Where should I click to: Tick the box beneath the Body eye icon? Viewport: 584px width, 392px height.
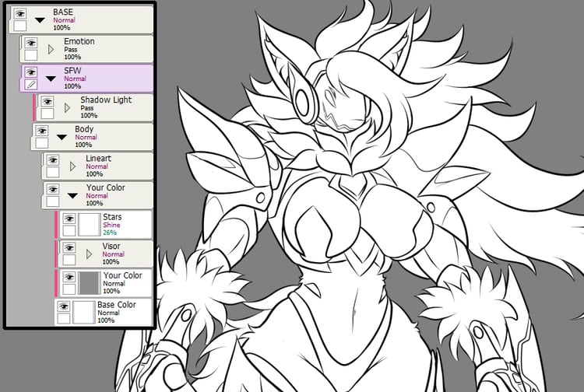pyautogui.click(x=42, y=143)
